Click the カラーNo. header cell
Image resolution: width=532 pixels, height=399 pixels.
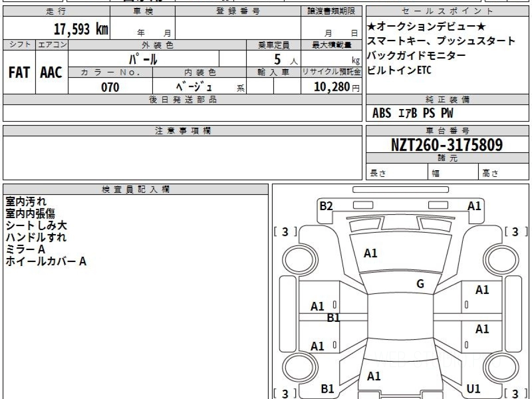point(110,72)
